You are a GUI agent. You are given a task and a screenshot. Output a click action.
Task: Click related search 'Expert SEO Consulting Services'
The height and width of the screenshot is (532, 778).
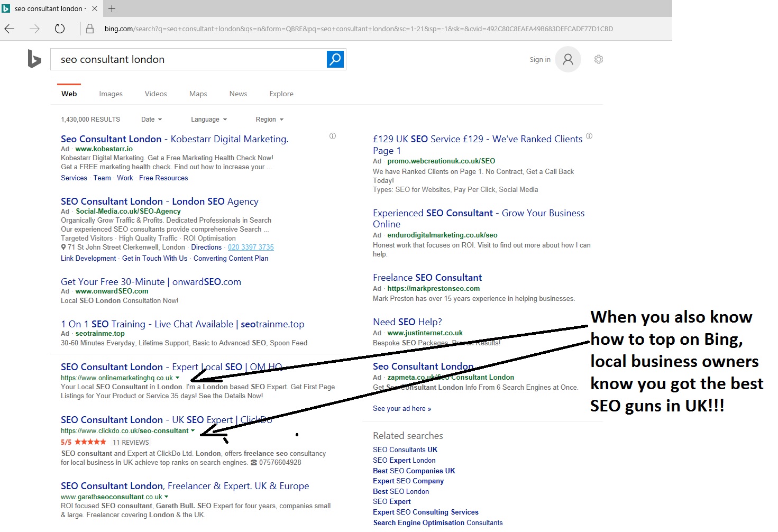(x=426, y=512)
